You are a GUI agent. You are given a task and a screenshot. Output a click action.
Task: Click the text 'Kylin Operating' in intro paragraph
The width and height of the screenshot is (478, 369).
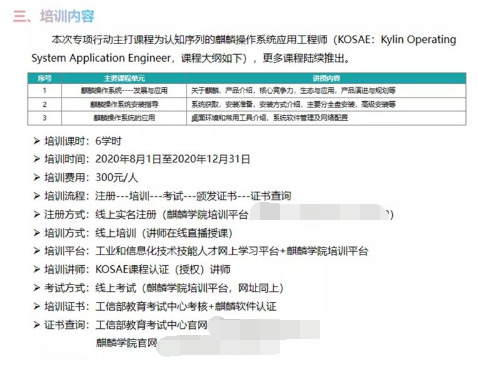click(418, 39)
